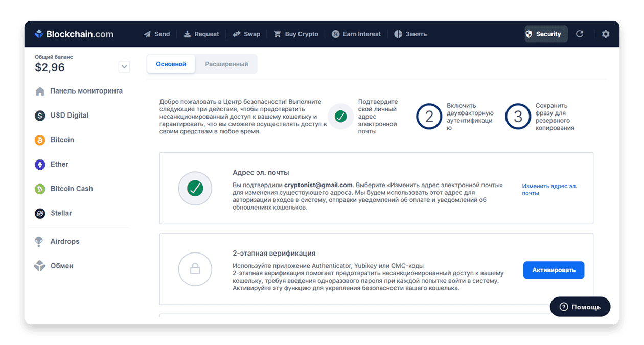This screenshot has height=345, width=644.
Task: Open the Swap menu item
Action: (246, 34)
